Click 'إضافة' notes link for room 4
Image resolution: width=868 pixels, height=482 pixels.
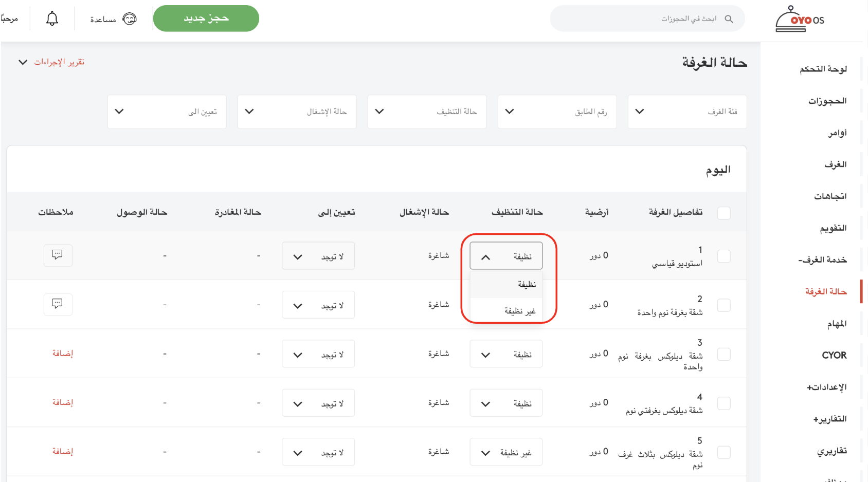[63, 402]
